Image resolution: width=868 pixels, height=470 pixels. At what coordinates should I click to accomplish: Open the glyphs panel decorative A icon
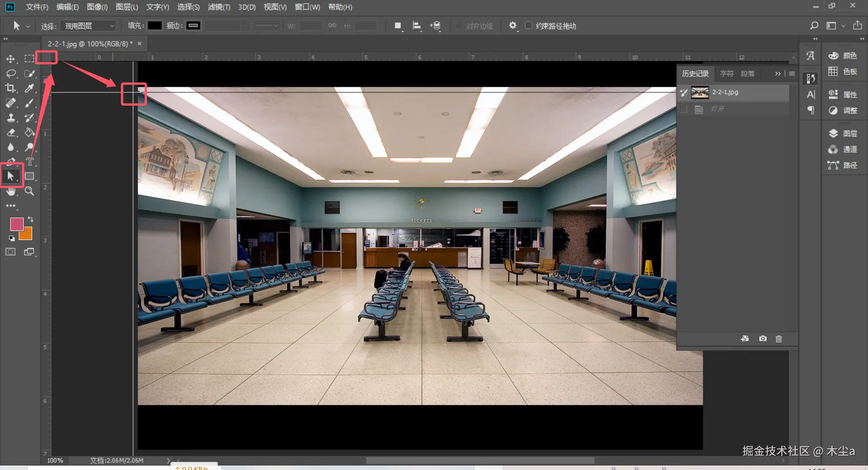click(811, 56)
